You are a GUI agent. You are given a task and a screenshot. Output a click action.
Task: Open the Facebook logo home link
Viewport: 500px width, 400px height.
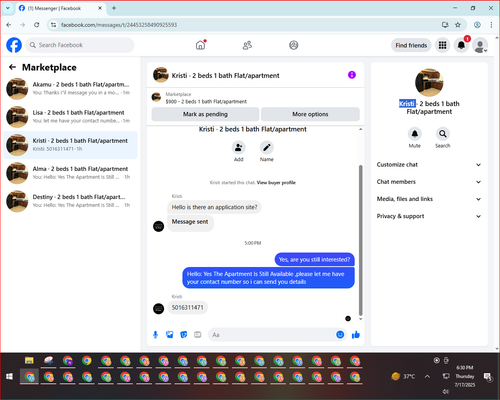click(x=14, y=45)
